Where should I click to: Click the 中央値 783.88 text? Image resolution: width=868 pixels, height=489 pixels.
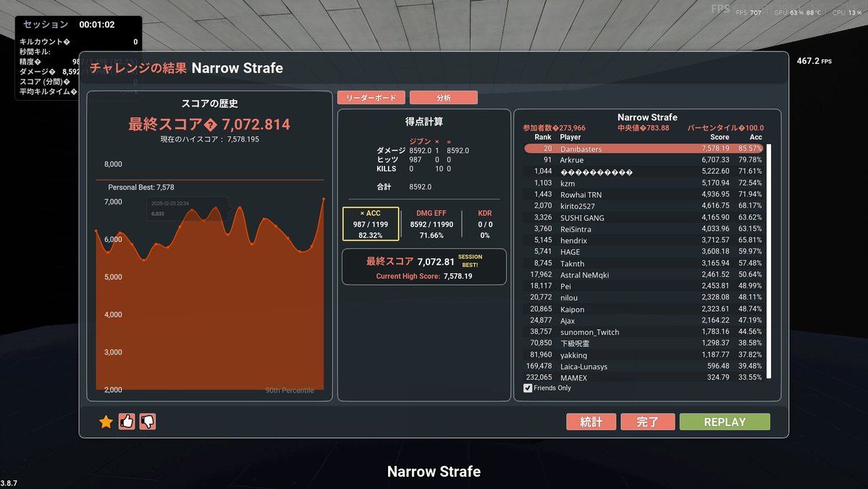click(644, 128)
